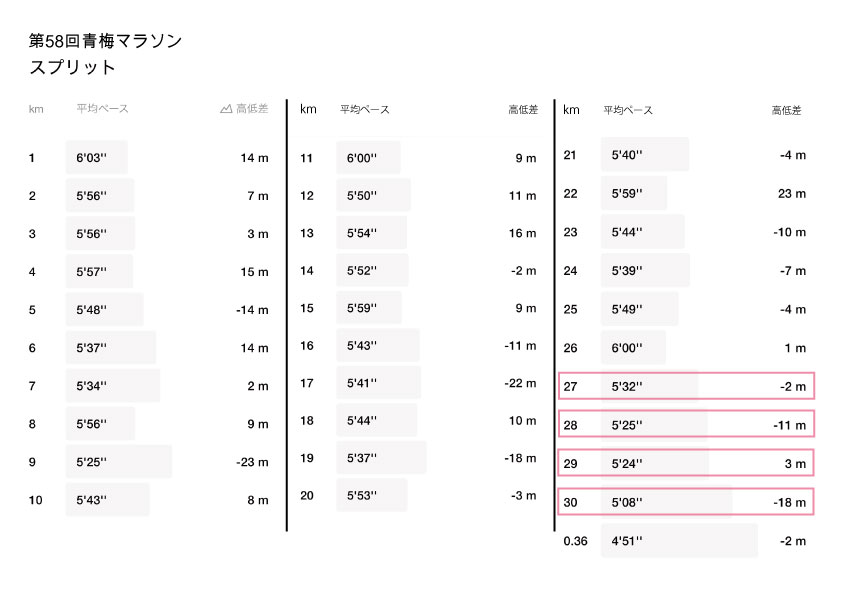
Task: Click the km header of the middle table
Action: pyautogui.click(x=308, y=110)
